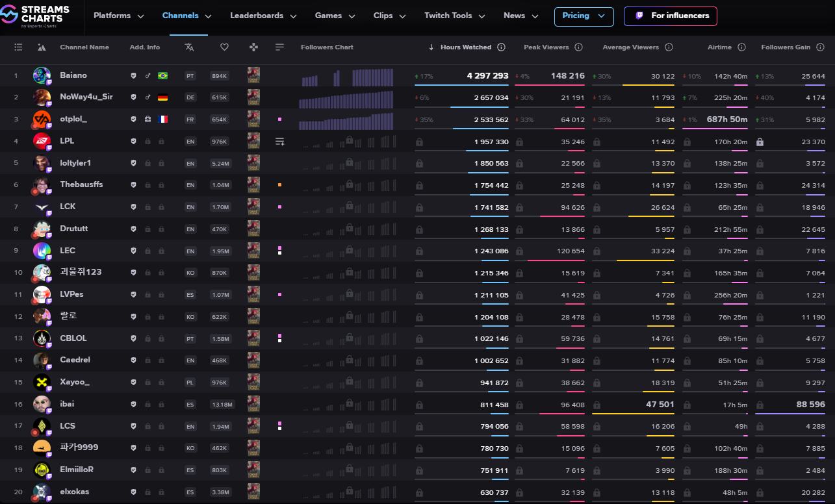
Task: Click the followers chart in Baiano row
Action: 346,77
